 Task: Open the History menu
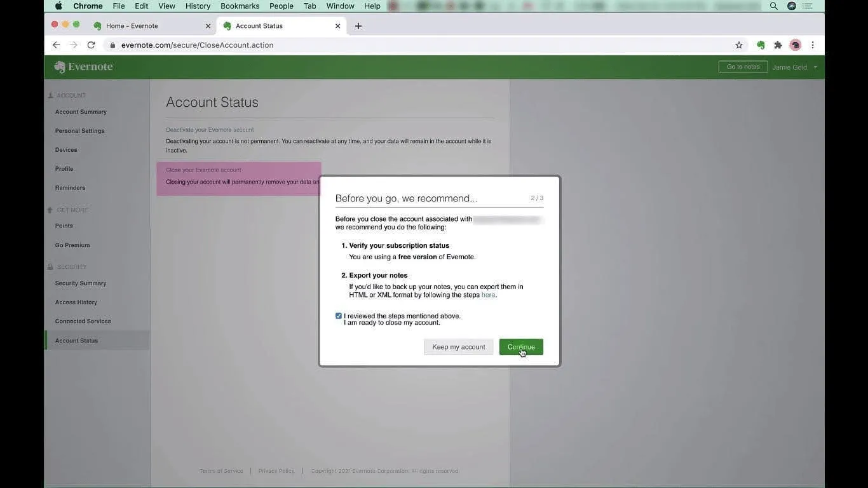(x=198, y=6)
